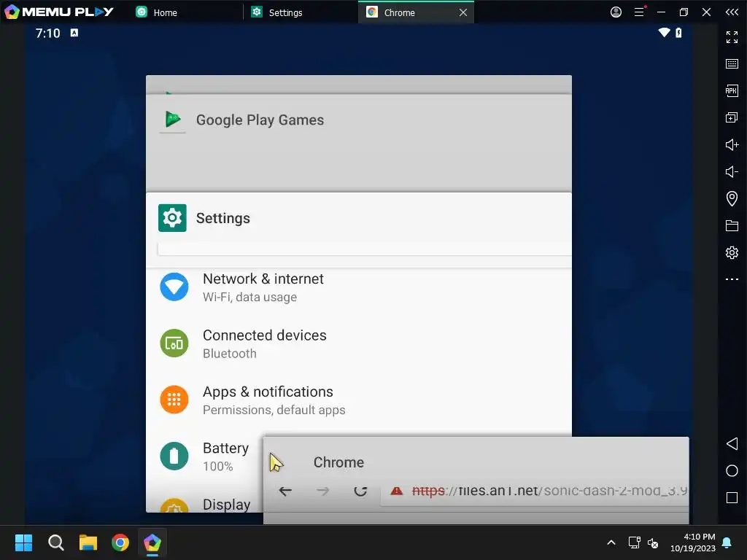Open the Chrome recent app card title

338,462
